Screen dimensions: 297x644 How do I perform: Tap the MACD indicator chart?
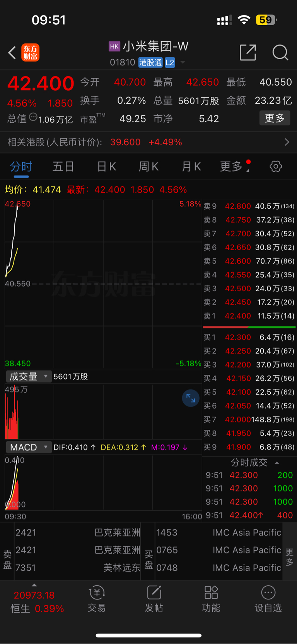click(103, 483)
